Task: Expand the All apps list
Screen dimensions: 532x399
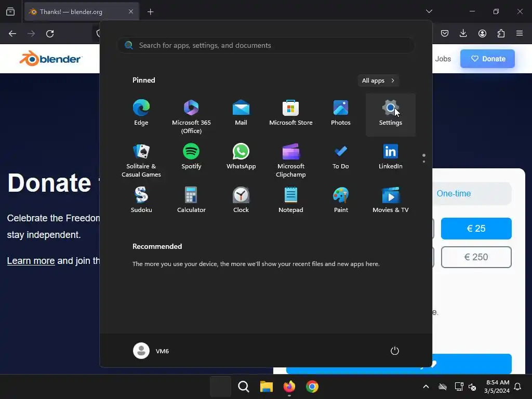Action: pyautogui.click(x=378, y=81)
